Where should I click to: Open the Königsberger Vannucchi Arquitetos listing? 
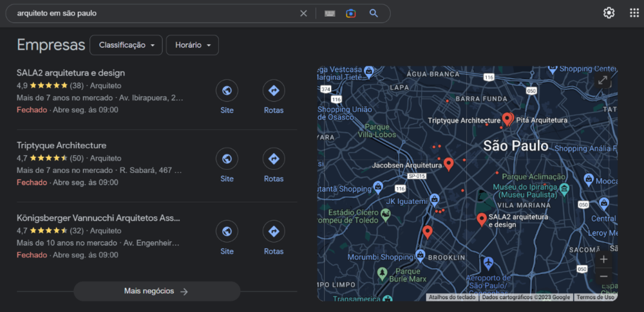tap(99, 218)
